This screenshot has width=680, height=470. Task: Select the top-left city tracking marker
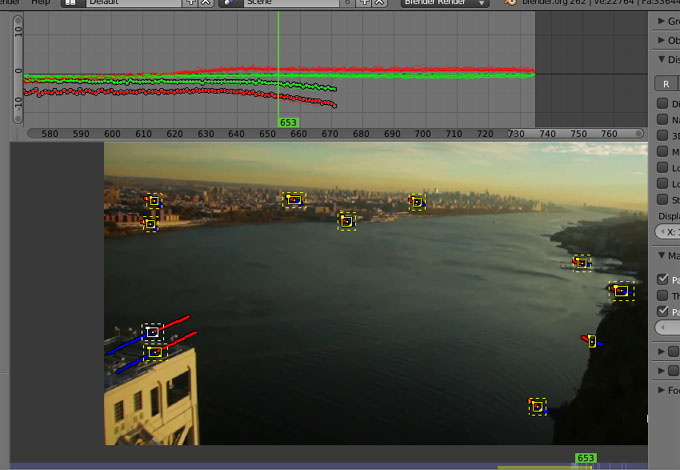[x=154, y=201]
